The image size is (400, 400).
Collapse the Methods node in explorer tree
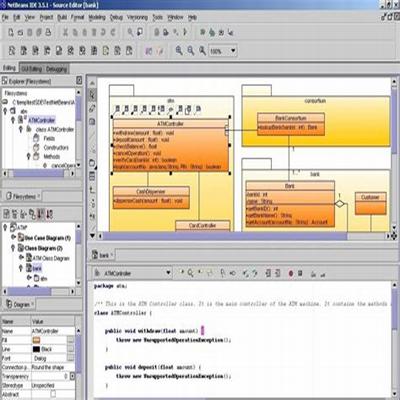coord(29,156)
